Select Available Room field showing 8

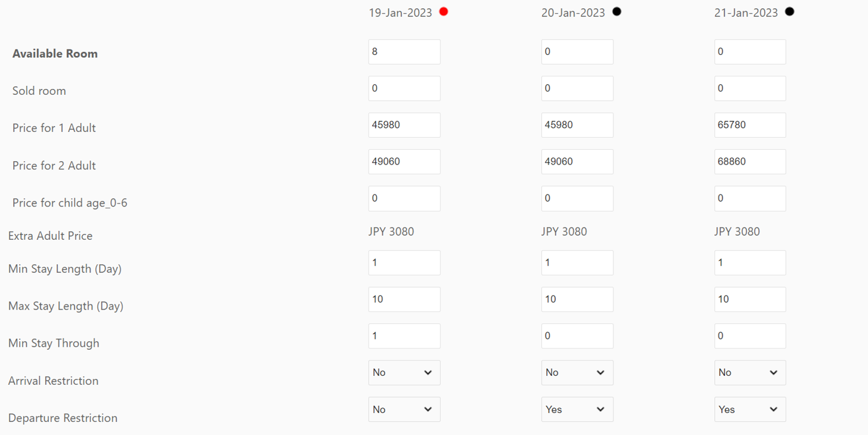click(x=404, y=52)
